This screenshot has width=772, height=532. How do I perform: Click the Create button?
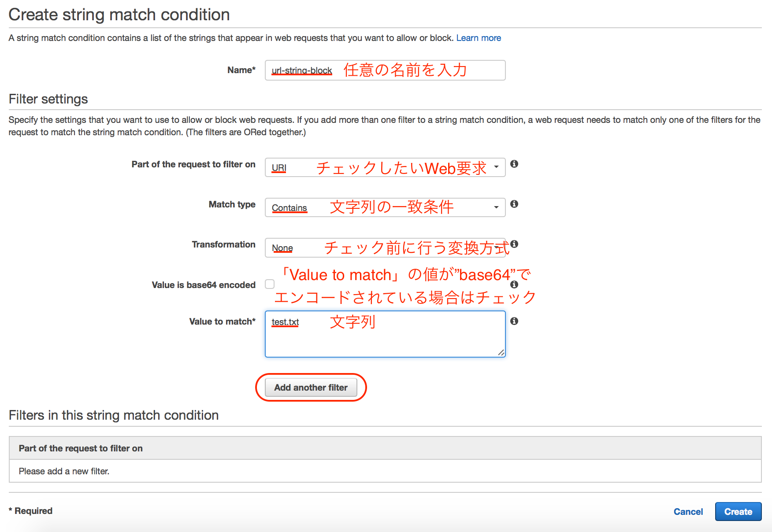[x=738, y=511]
